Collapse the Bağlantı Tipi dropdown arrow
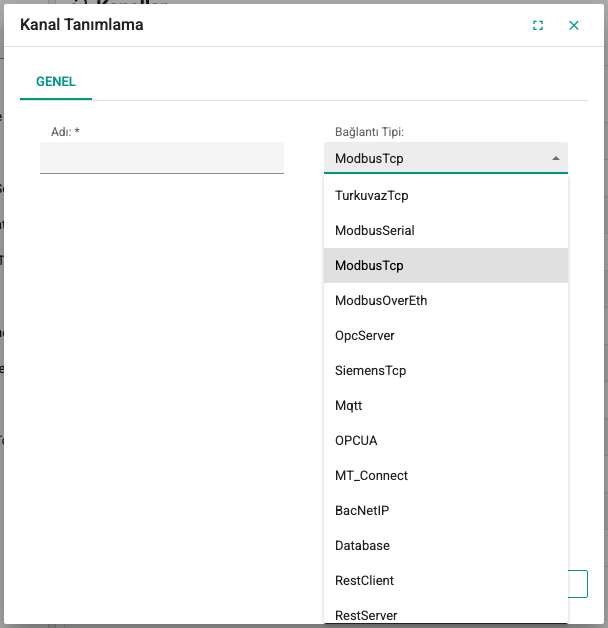The height and width of the screenshot is (628, 608). pos(556,158)
